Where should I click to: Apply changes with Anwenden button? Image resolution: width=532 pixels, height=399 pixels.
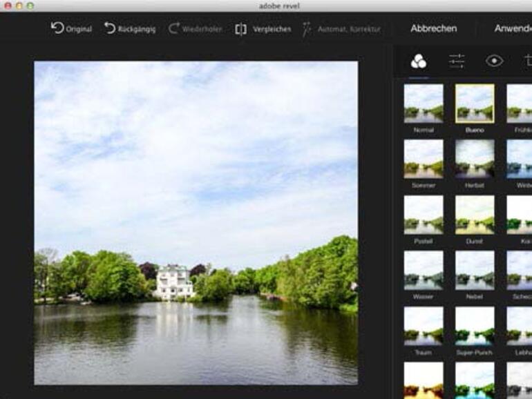[513, 28]
